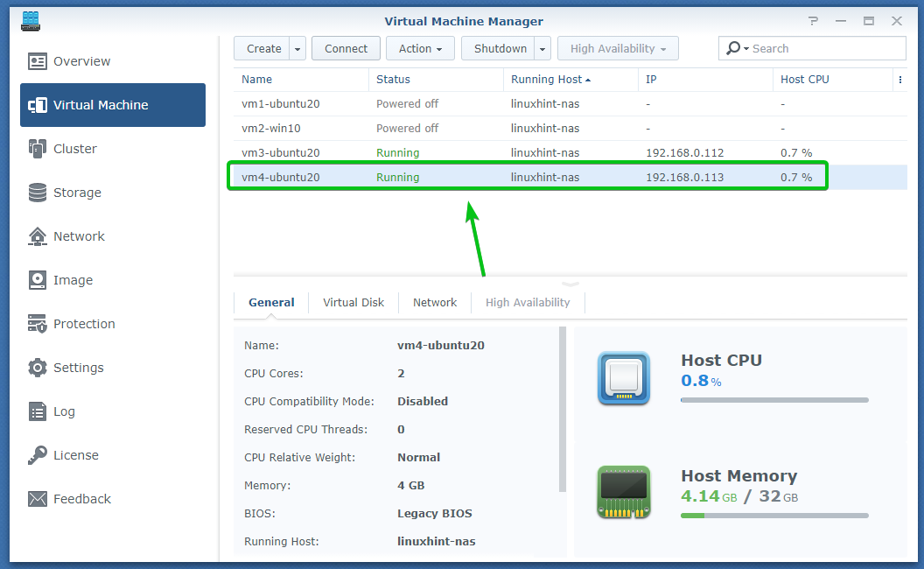Switch to the Network details tab
This screenshot has width=924, height=569.
[x=435, y=303]
